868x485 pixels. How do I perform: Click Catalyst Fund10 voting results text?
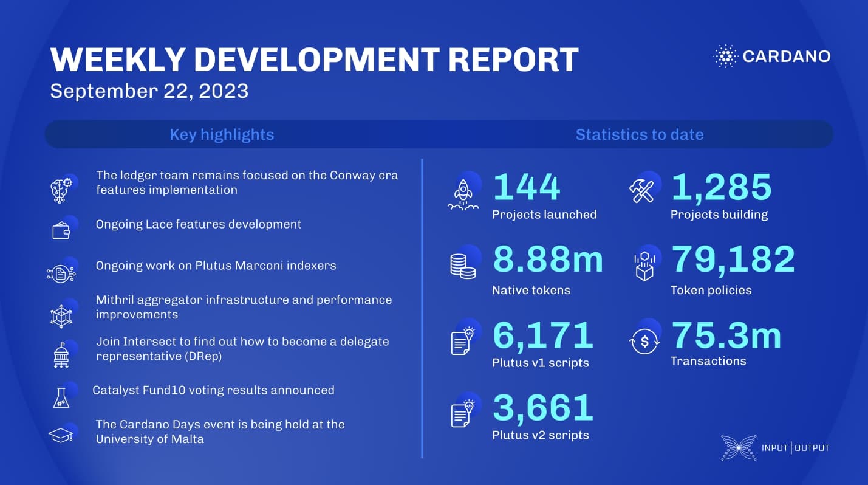tap(213, 390)
